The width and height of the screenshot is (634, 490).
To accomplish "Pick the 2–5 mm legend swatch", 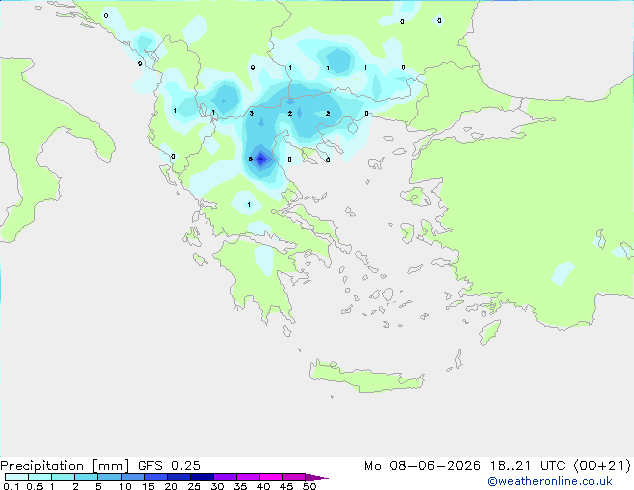I will click(x=86, y=477).
